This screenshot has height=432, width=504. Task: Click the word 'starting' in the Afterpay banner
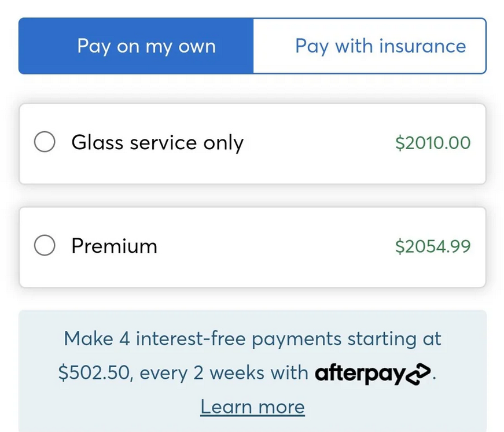382,338
